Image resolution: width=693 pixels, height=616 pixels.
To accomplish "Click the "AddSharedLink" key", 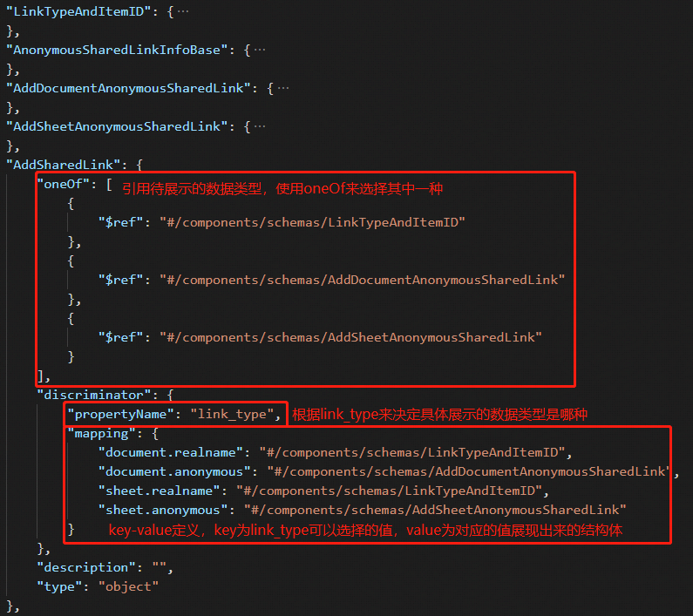I will pyautogui.click(x=64, y=165).
